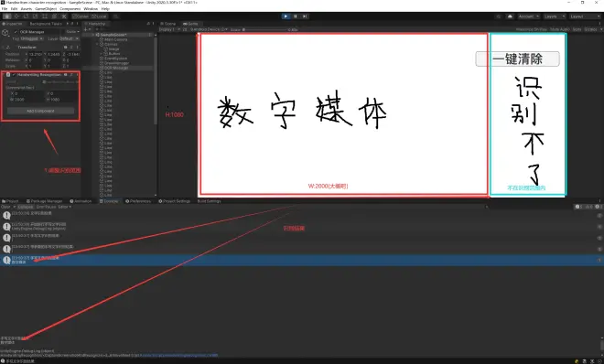Click the Hierarchy panel lock icon
604x364 pixels.
pos(148,24)
